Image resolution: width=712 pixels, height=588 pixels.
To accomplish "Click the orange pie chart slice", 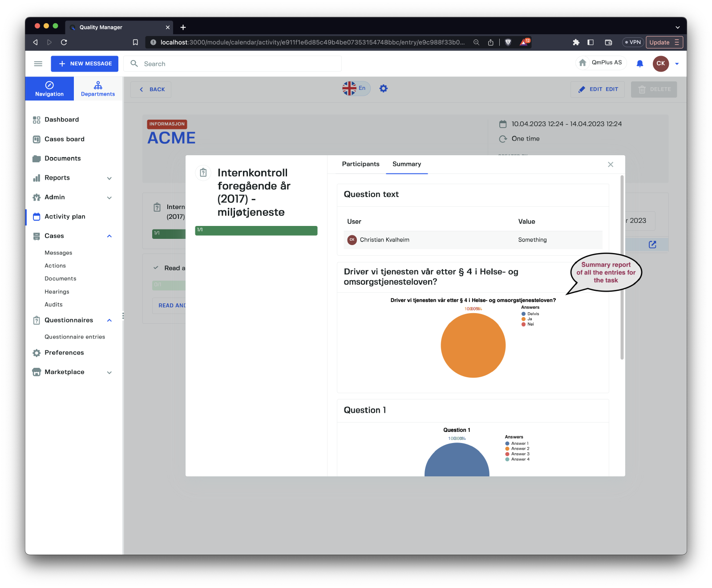I will pyautogui.click(x=473, y=346).
